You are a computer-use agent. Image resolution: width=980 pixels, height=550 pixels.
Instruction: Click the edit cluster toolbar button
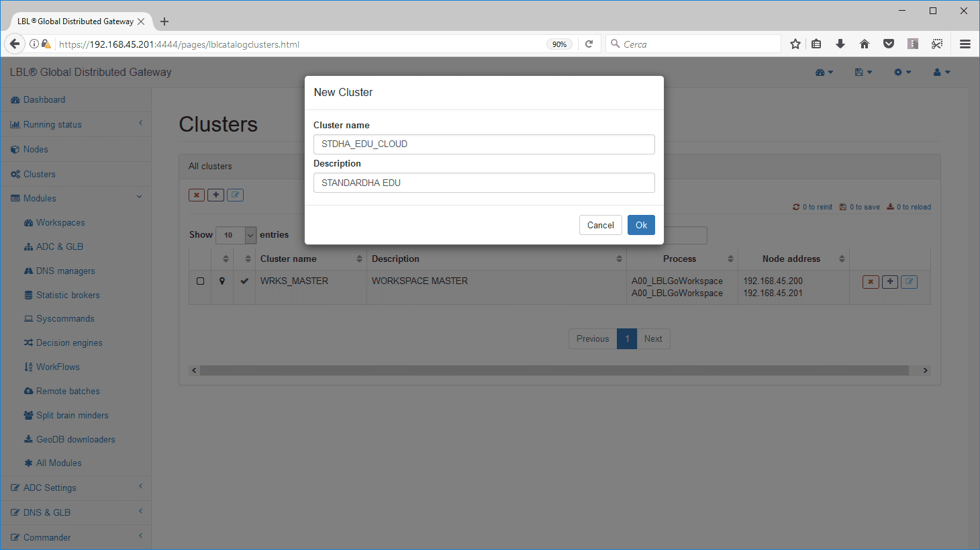tap(235, 195)
